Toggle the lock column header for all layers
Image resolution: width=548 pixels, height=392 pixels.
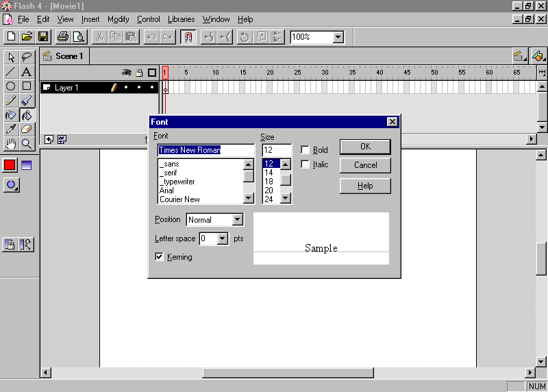click(139, 73)
